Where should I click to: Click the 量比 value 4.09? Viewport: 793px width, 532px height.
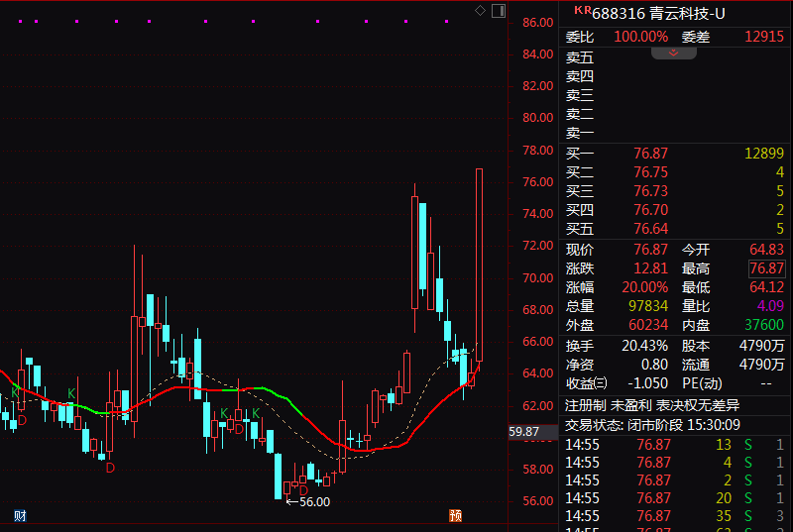[769, 306]
